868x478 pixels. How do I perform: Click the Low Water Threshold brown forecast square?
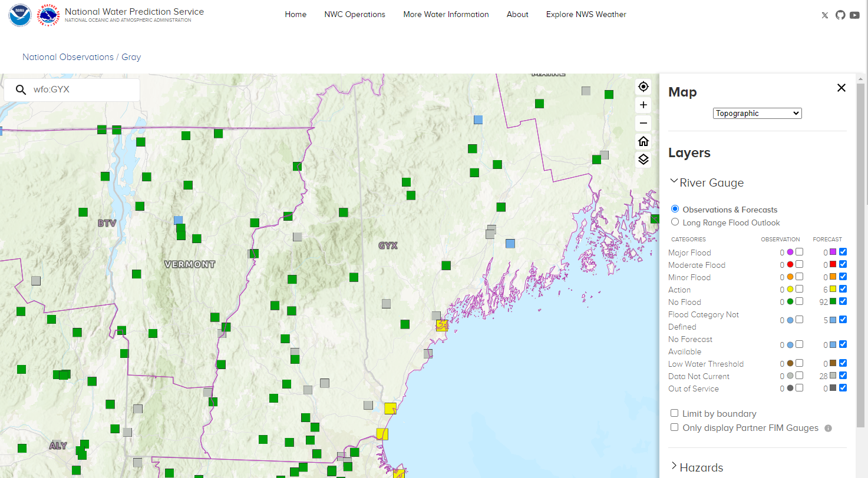click(x=833, y=363)
